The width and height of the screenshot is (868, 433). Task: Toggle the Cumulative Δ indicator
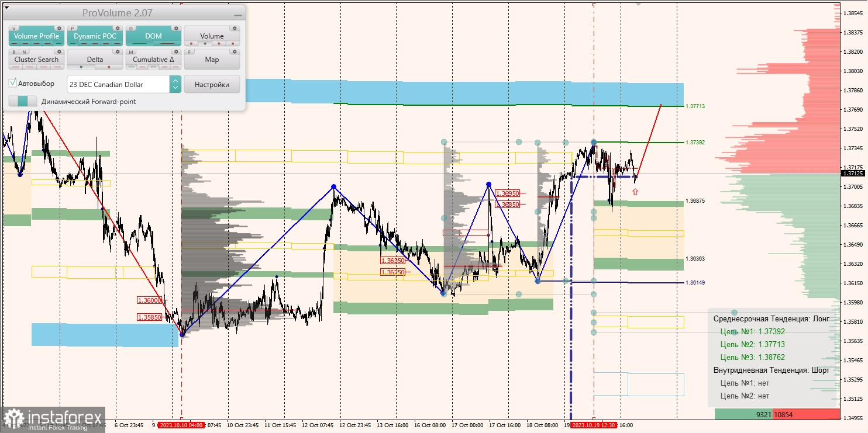(x=153, y=60)
